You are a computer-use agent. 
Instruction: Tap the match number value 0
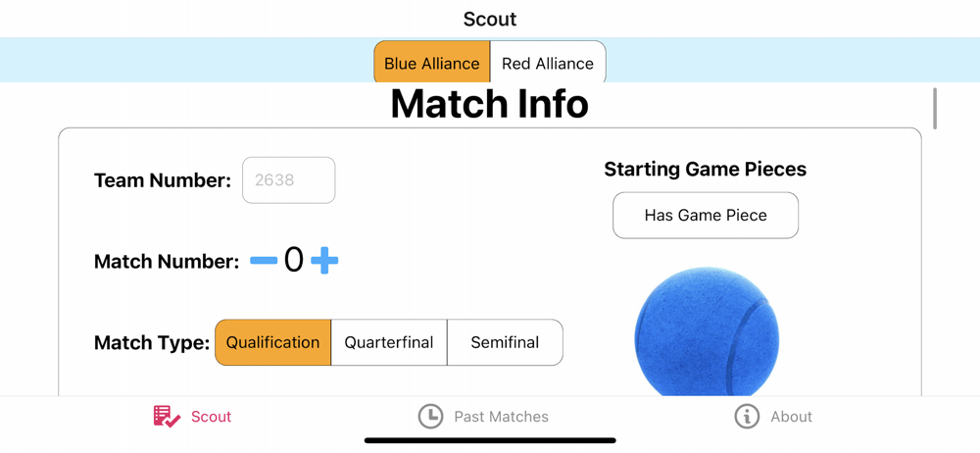(x=294, y=261)
